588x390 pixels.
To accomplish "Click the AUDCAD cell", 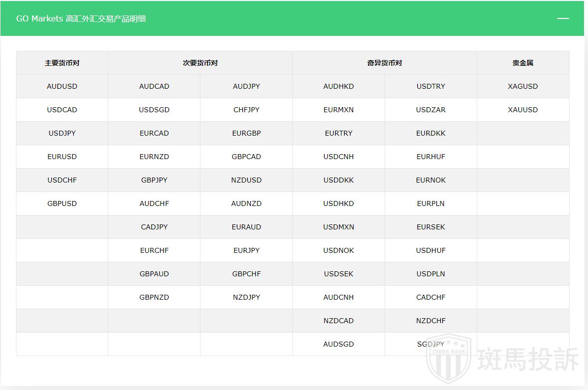I will [154, 86].
